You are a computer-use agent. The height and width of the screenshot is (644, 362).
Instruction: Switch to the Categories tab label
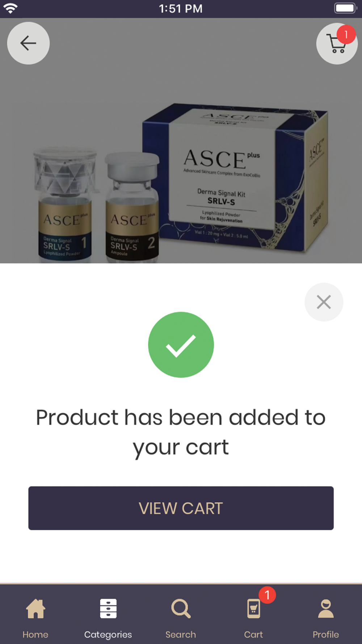(x=108, y=635)
